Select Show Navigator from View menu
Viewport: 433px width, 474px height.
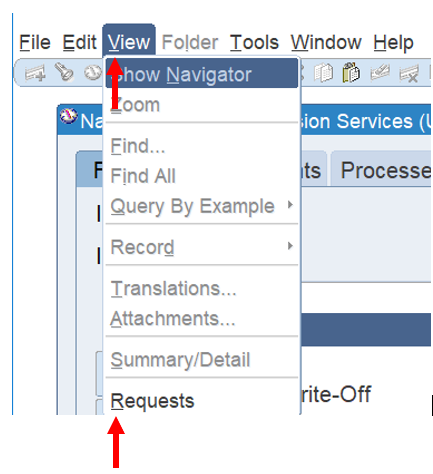[202, 74]
